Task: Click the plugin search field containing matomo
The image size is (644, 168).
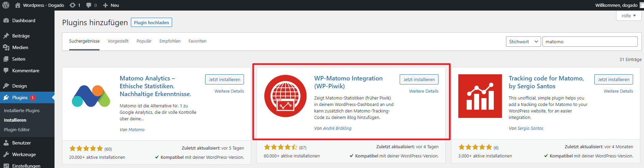Action: coord(590,42)
